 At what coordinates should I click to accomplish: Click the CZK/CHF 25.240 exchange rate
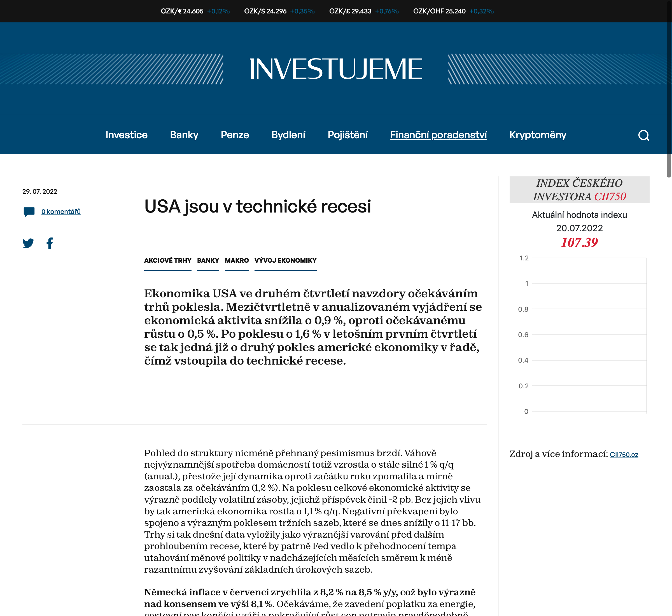click(439, 11)
